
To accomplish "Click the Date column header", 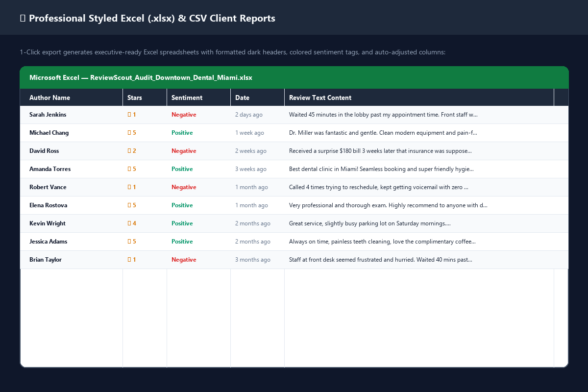I will (x=258, y=98).
